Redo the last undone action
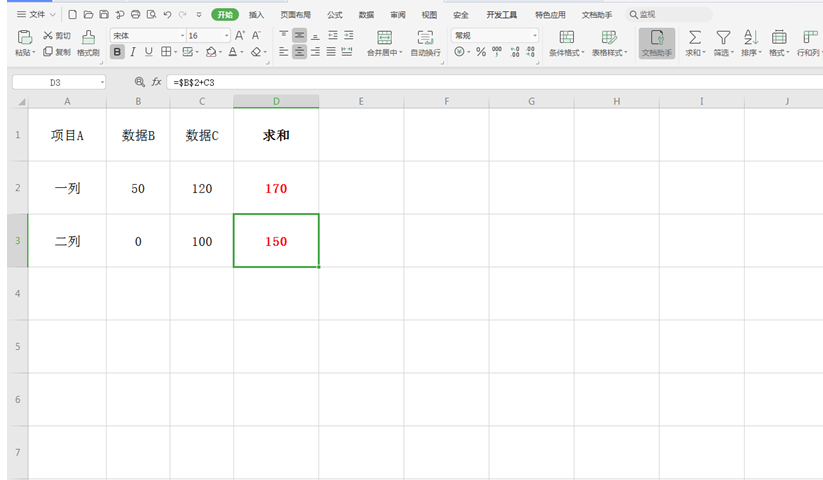823x480 pixels. 183,15
